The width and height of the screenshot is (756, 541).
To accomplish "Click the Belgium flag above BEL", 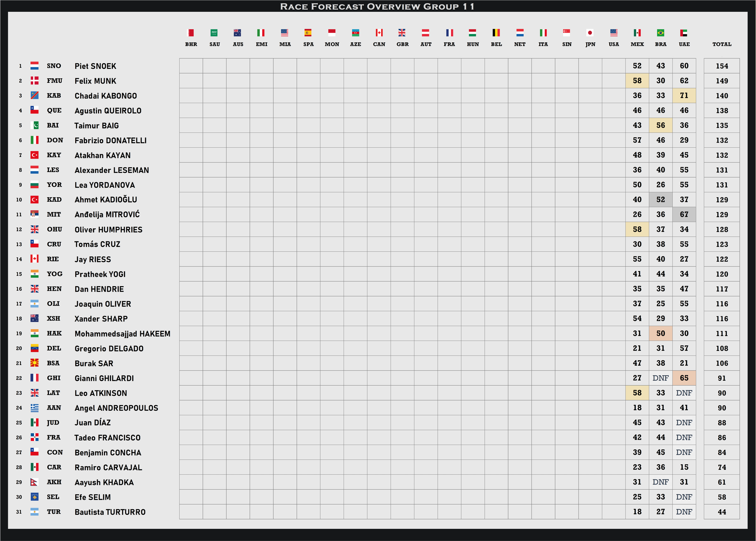I will click(496, 33).
